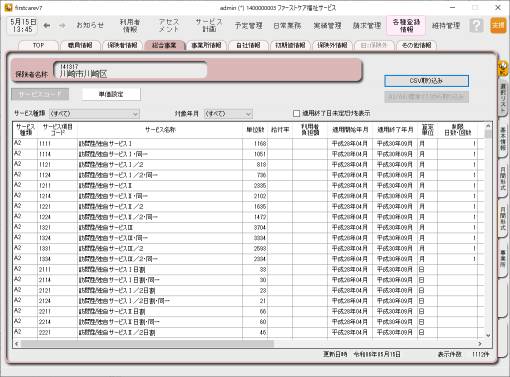510x377 pixels.
Task: Open the 利用者情報 menu
Action: pos(130,25)
